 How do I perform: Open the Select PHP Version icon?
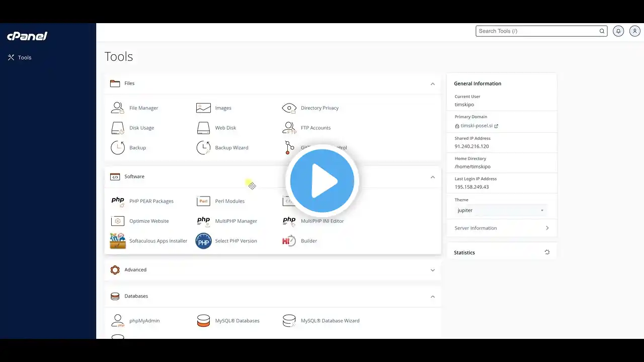(203, 241)
